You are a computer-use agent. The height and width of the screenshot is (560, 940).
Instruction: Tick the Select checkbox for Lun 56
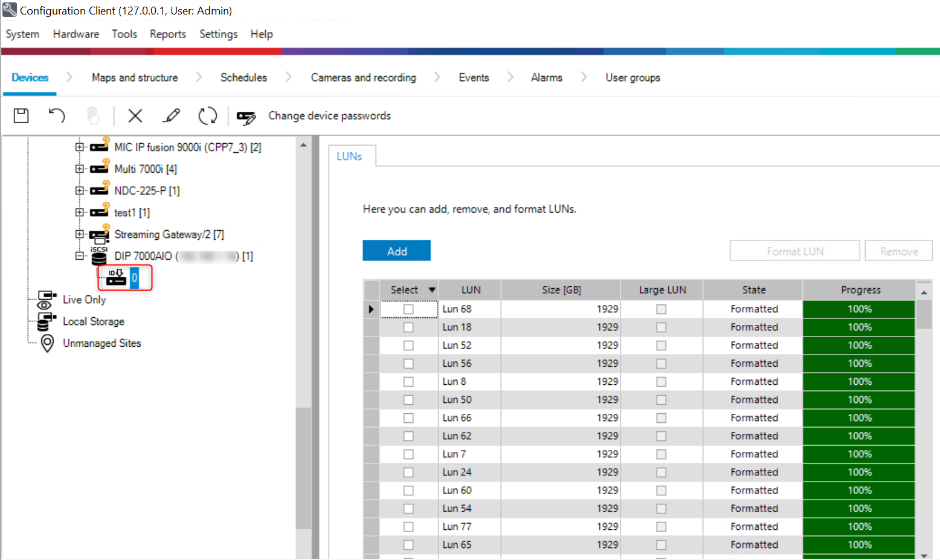coord(408,364)
